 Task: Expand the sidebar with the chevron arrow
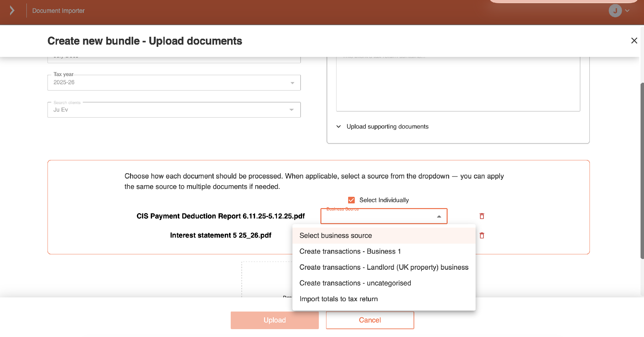click(12, 11)
